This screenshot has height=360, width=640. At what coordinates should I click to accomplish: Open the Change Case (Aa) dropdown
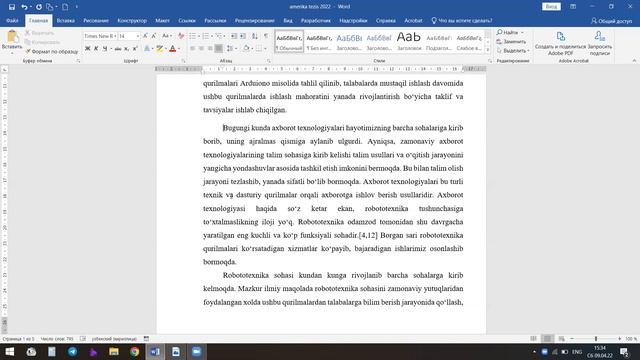pos(167,36)
